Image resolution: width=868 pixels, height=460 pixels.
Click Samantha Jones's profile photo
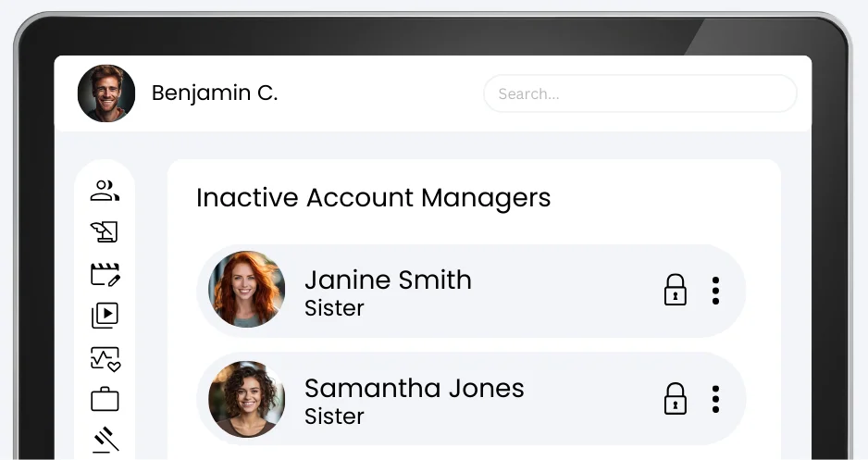(247, 399)
